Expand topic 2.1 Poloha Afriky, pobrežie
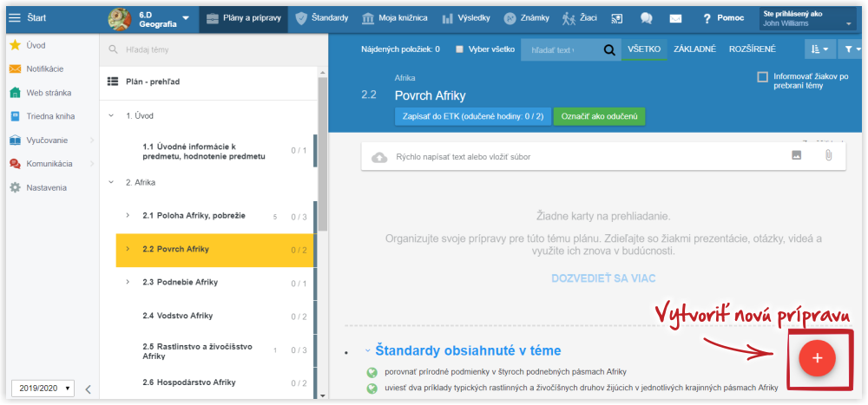This screenshot has height=405, width=868. click(x=128, y=215)
